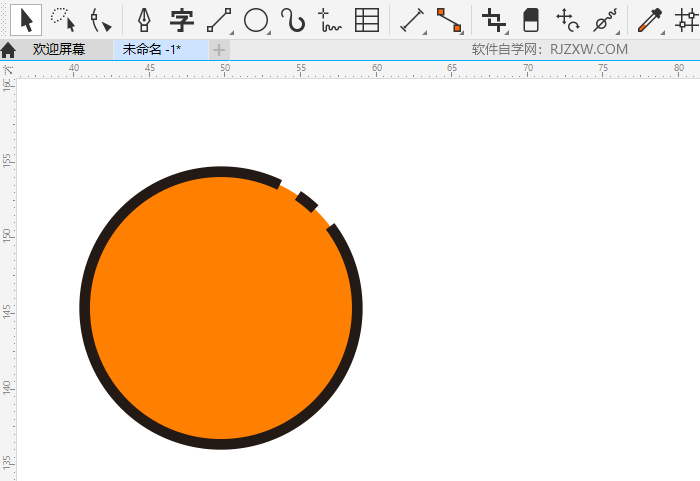700x481 pixels.
Task: Select the Crop tool
Action: (x=494, y=20)
